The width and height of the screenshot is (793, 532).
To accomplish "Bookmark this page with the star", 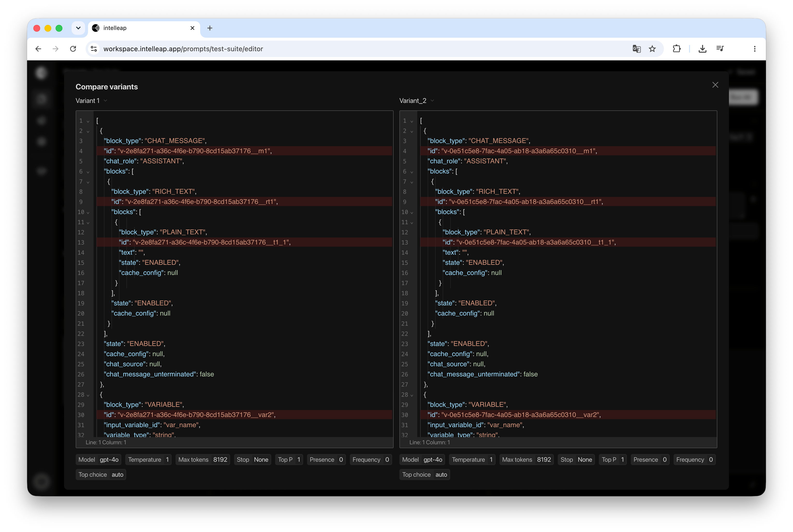I will [x=652, y=49].
